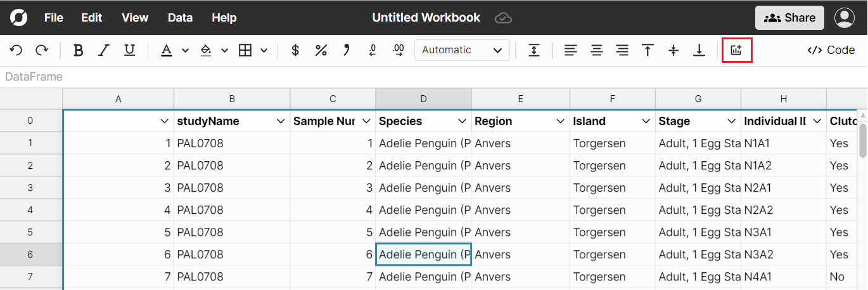
Task: Open the Automatic format dropdown
Action: point(462,50)
